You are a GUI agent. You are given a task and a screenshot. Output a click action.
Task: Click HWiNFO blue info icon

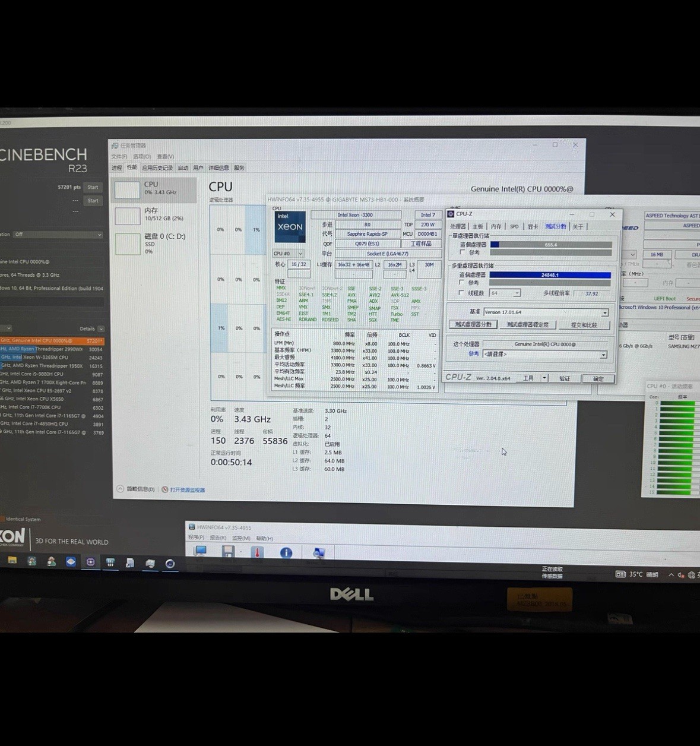286,553
